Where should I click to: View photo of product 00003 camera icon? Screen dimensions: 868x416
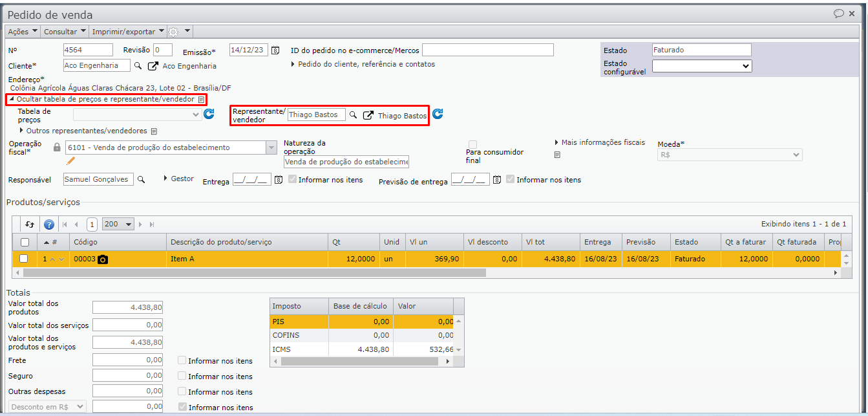(x=103, y=259)
